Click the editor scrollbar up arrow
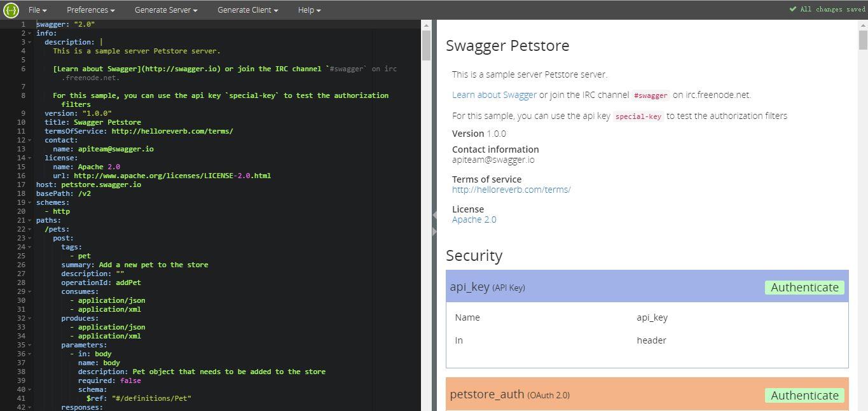 tap(426, 25)
